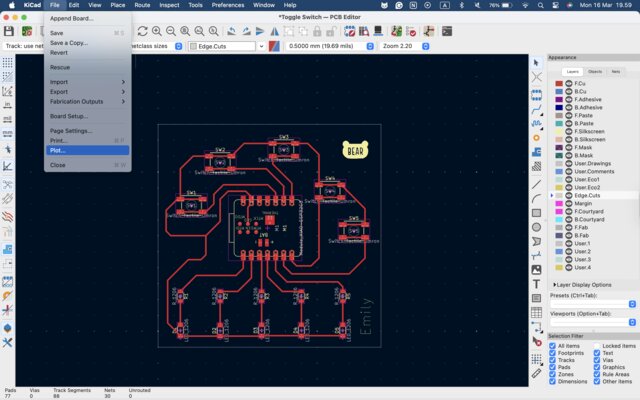Click the Mirror/flip horizontally icon
The width and height of the screenshot is (640, 400).
[x=275, y=31]
